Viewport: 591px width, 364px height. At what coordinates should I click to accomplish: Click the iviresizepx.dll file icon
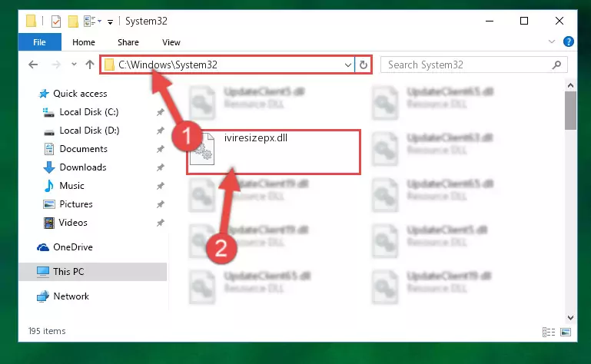202,150
